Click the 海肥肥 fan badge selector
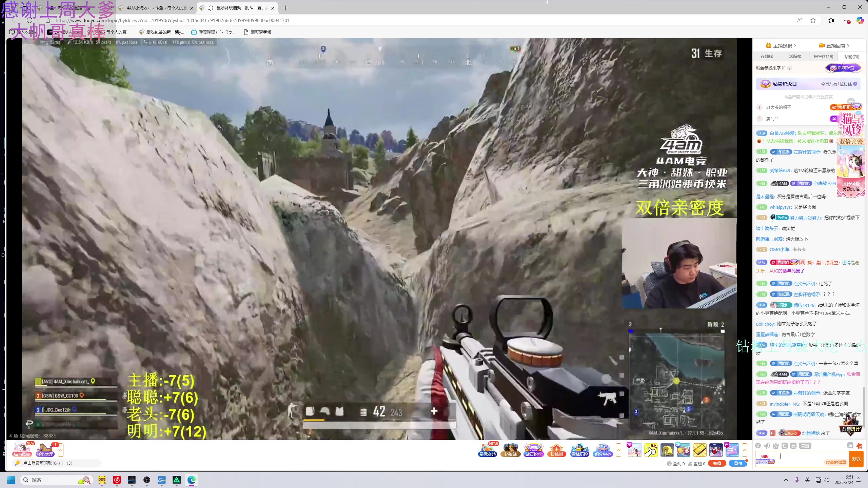 tap(765, 459)
